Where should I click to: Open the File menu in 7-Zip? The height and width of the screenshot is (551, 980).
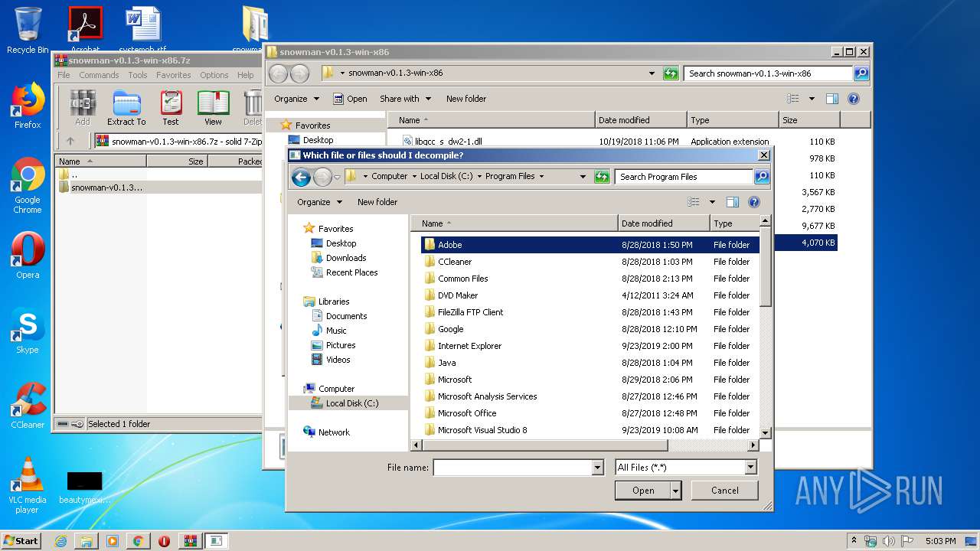[x=64, y=75]
